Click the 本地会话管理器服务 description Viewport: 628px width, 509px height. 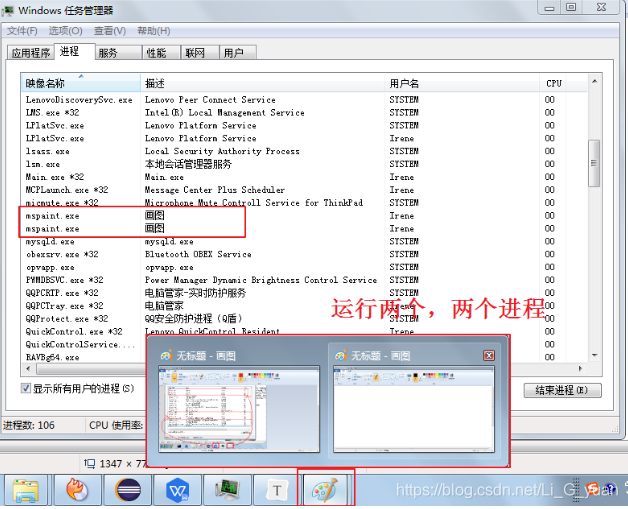(x=188, y=164)
